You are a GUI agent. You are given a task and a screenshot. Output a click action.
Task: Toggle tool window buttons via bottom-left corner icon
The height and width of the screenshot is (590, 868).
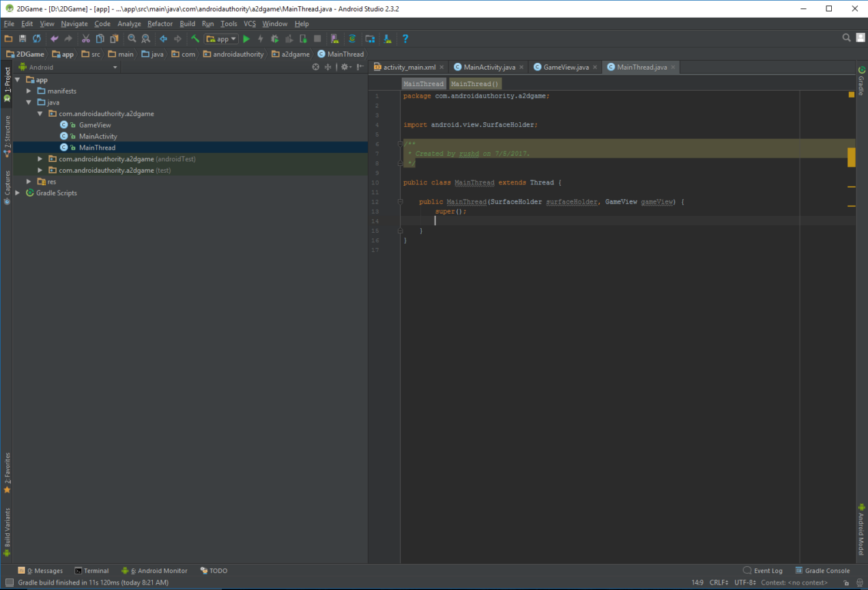coord(9,582)
